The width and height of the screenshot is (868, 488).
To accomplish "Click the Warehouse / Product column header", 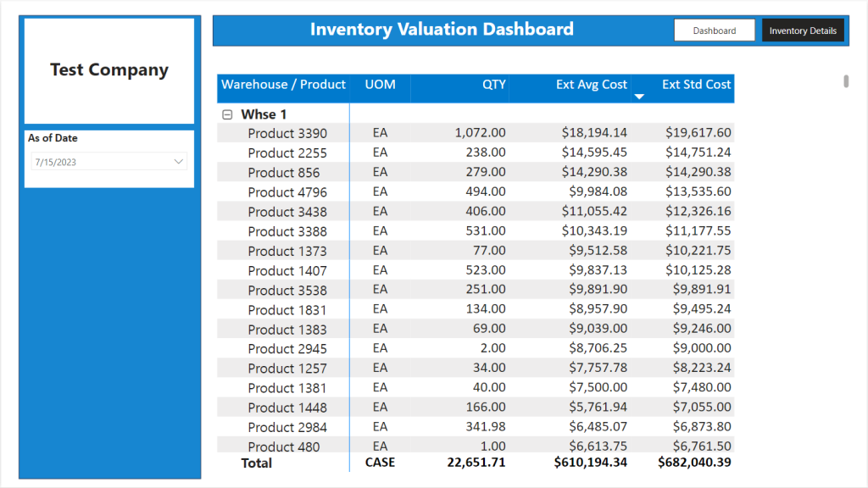I will pos(283,85).
